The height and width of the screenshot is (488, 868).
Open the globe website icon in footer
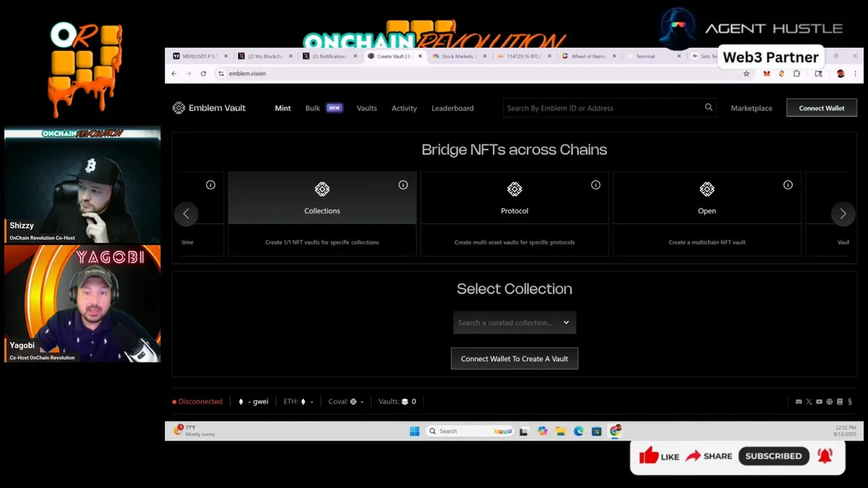tap(829, 402)
